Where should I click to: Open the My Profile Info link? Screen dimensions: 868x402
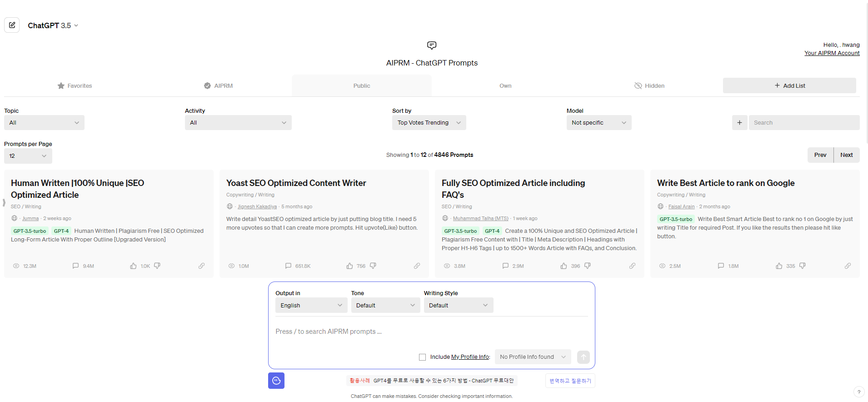coord(470,357)
